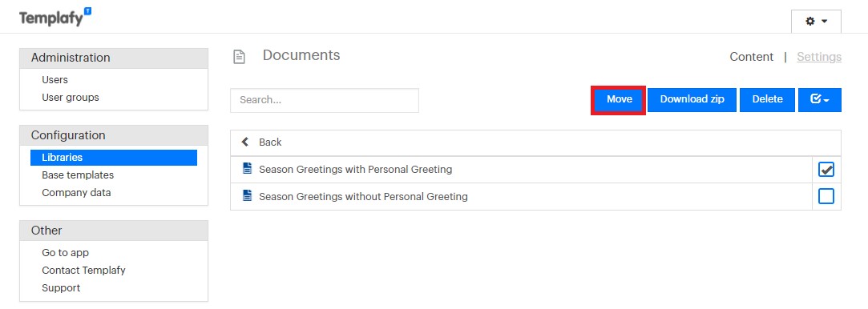This screenshot has width=868, height=309.
Task: Check Season Greetings without Personal Greeting checkbox
Action: 826,196
